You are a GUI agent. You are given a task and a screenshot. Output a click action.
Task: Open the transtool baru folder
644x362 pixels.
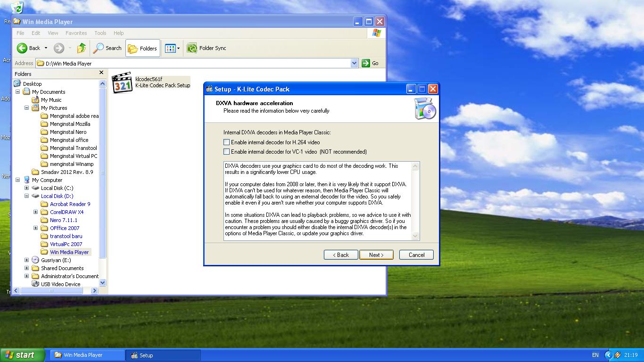(66, 236)
